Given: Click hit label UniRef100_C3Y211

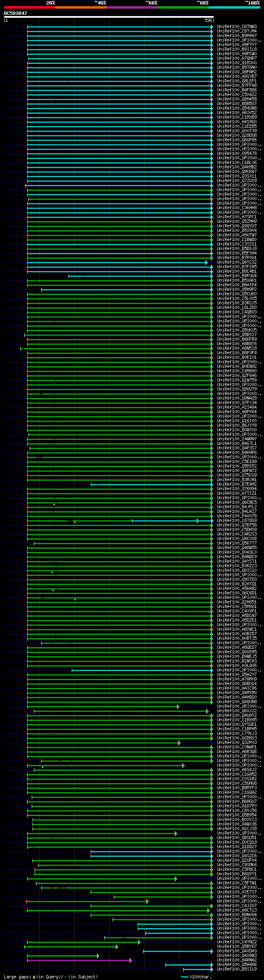Looking at the screenshot, I should coord(237,244).
